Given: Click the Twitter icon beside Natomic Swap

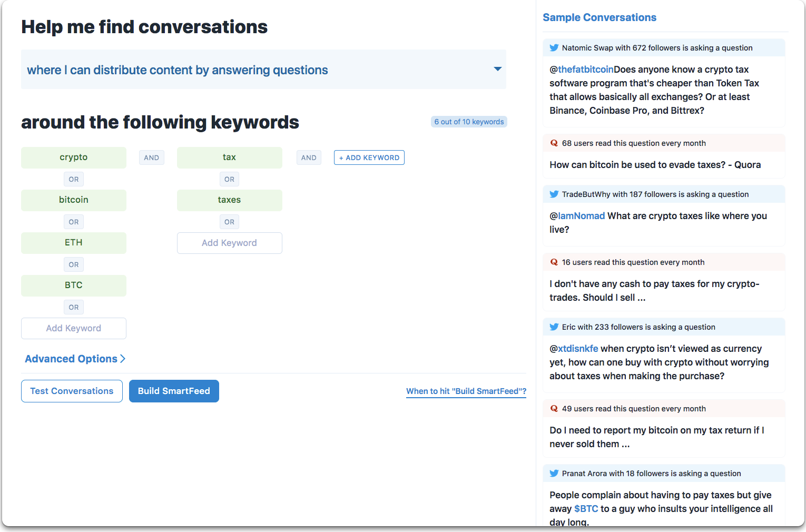Looking at the screenshot, I should 554,47.
